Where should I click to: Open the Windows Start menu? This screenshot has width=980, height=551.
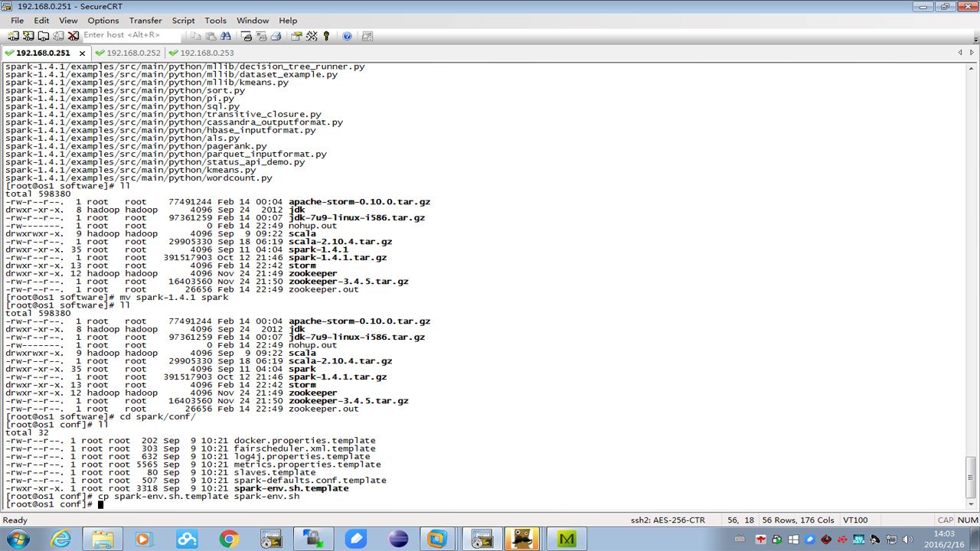coord(17,539)
